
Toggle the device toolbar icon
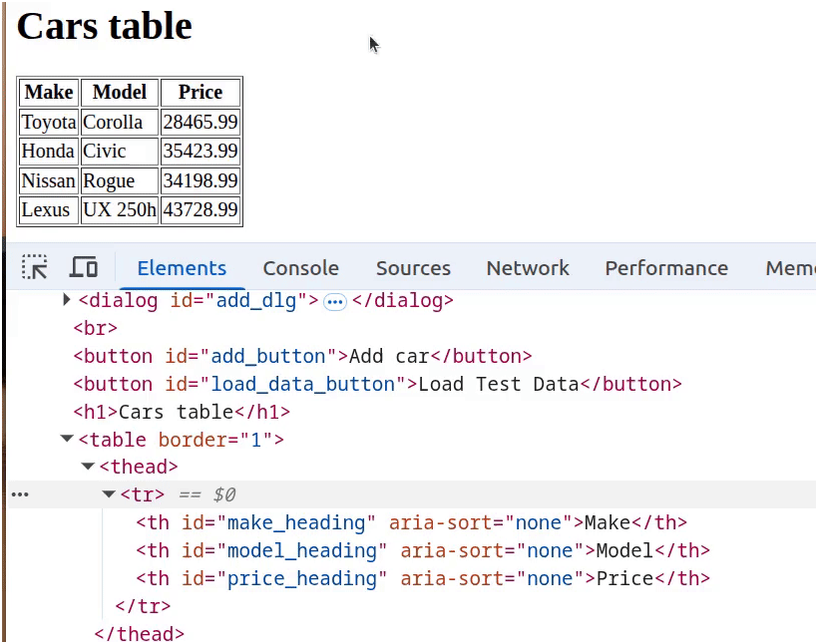click(84, 267)
